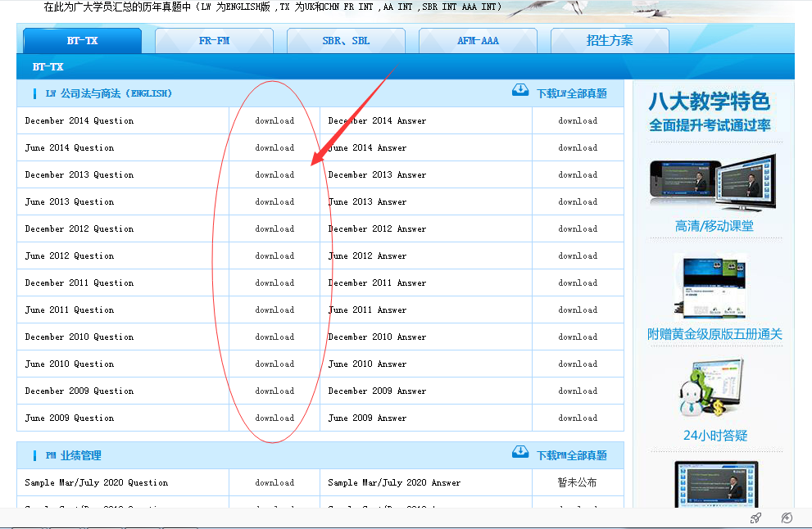Download the June 2013 Question paper
The width and height of the screenshot is (812, 529).
[x=274, y=202]
